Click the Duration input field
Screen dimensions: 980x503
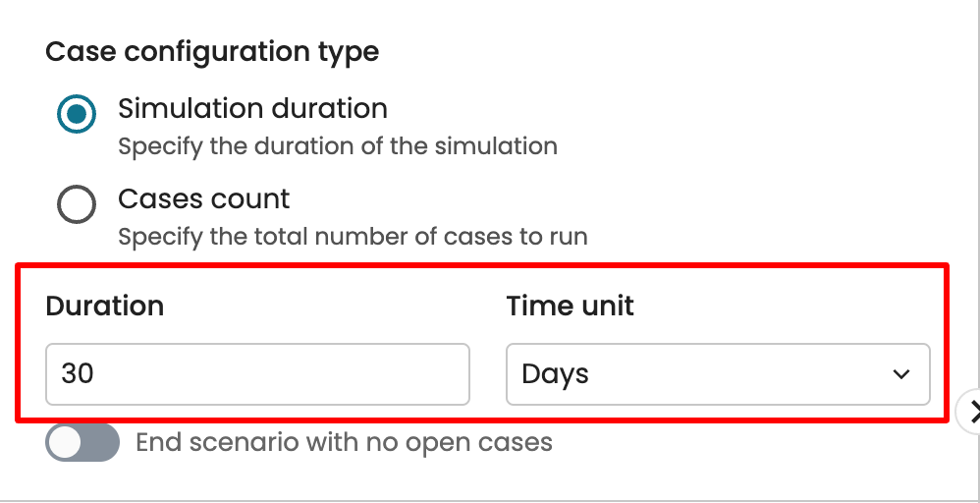257,374
